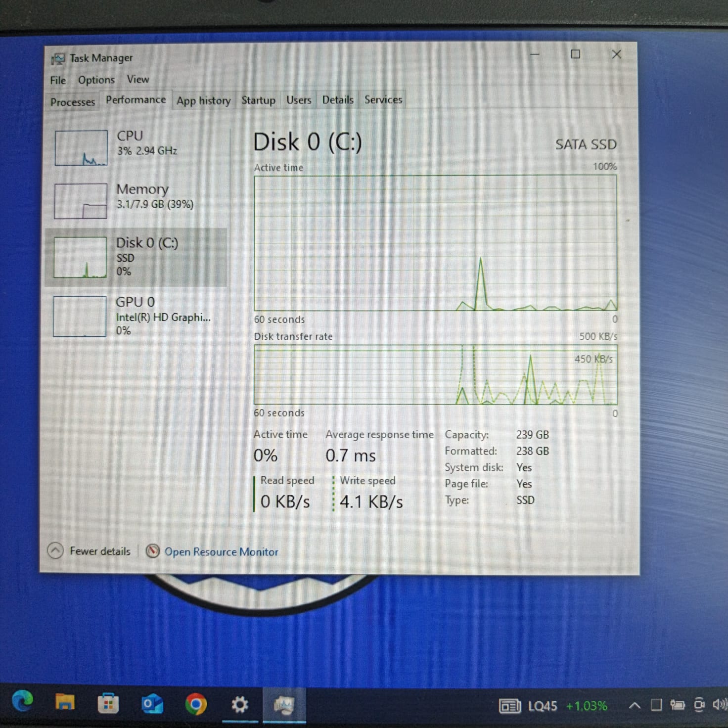
Task: Switch to the App history tab
Action: [x=204, y=100]
